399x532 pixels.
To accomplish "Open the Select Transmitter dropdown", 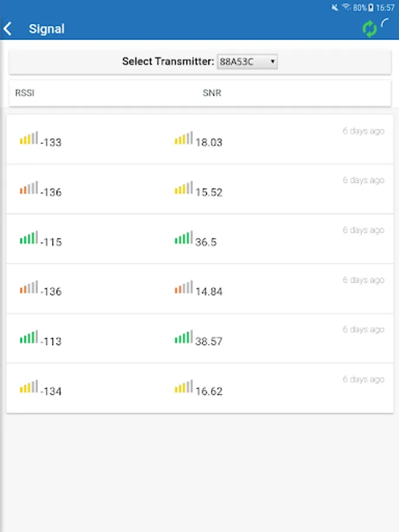I will [x=247, y=61].
